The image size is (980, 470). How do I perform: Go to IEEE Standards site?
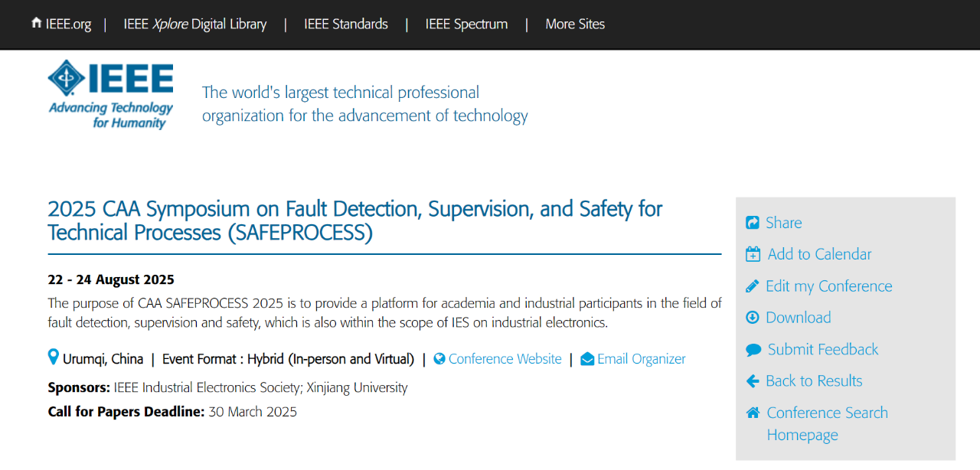click(346, 24)
